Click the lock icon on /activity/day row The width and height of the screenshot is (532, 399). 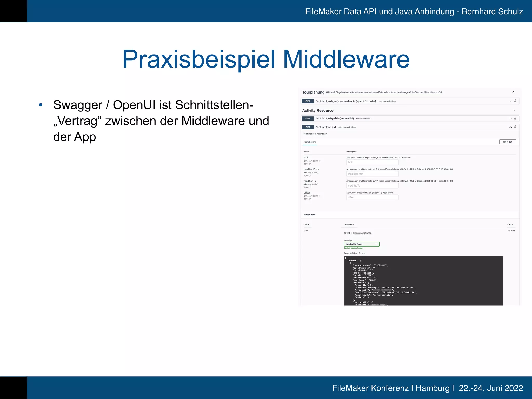tap(515, 101)
